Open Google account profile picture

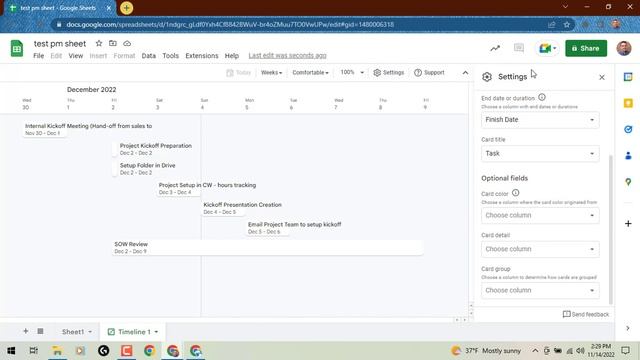(624, 48)
